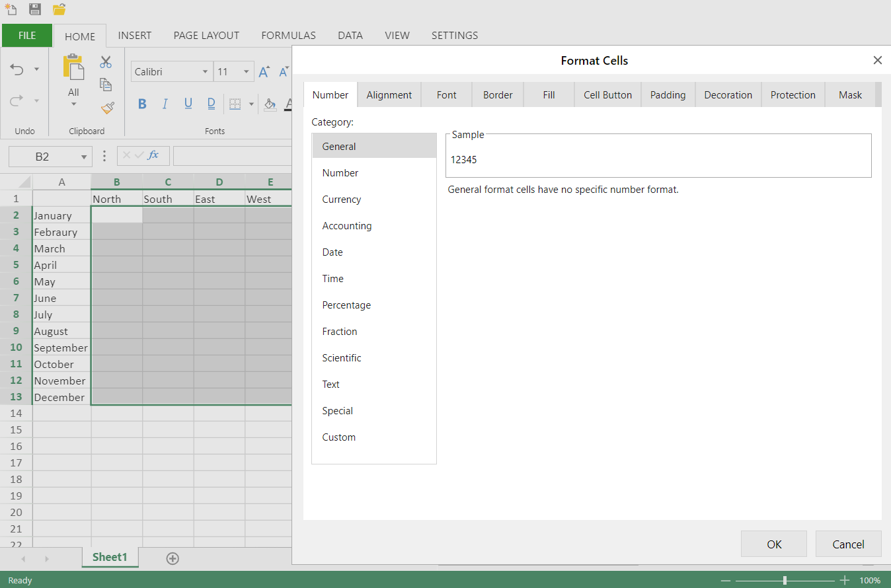Expand the Paste All dropdown arrow
This screenshot has width=891, height=588.
tap(73, 104)
